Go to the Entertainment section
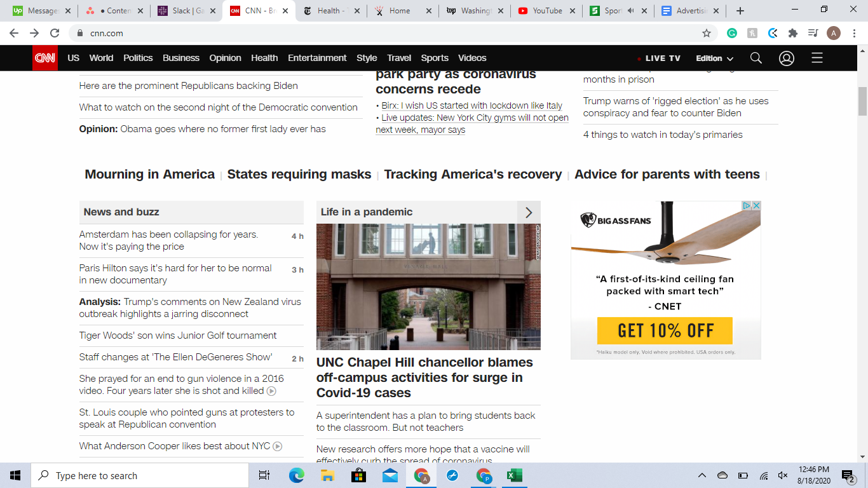This screenshot has width=868, height=488. point(317,58)
